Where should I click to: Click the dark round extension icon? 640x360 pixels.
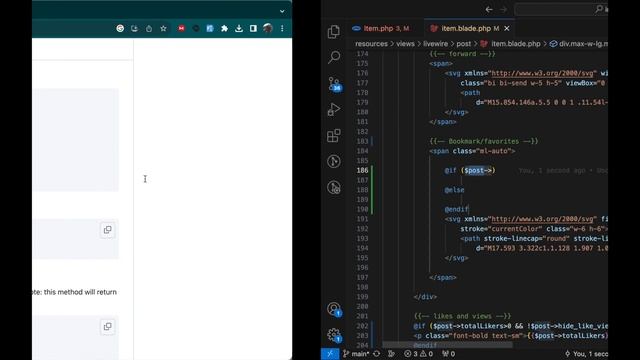point(196,29)
